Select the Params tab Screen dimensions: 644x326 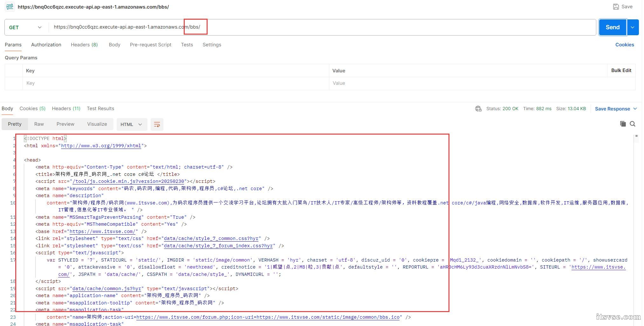[x=13, y=45]
